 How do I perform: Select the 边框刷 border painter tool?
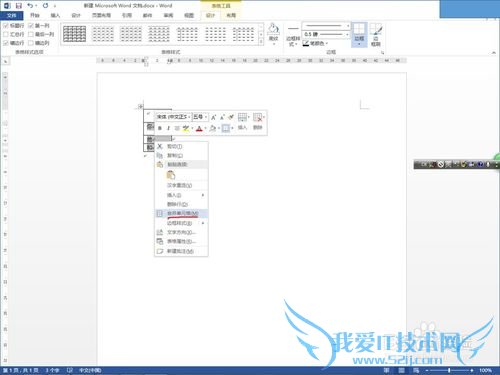click(376, 35)
